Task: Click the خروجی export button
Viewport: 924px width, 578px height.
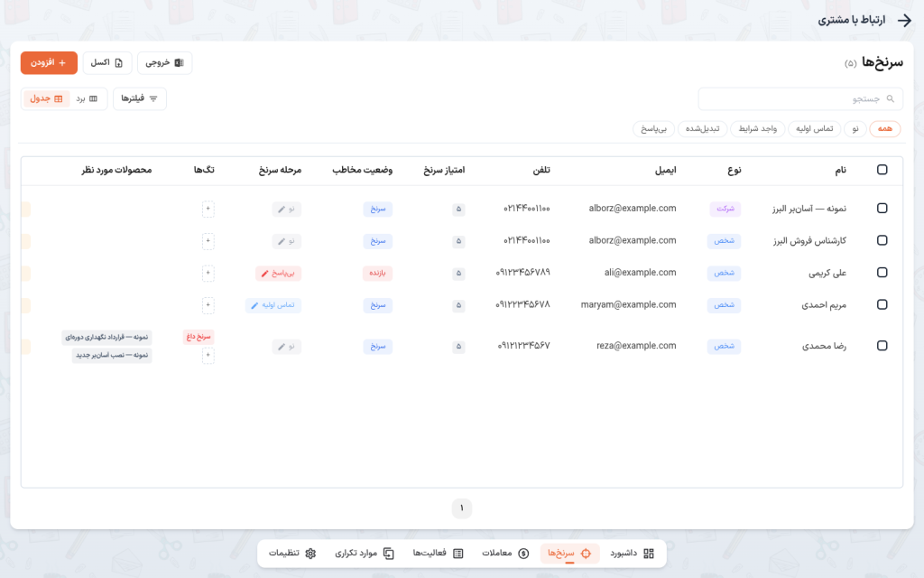Action: (165, 63)
